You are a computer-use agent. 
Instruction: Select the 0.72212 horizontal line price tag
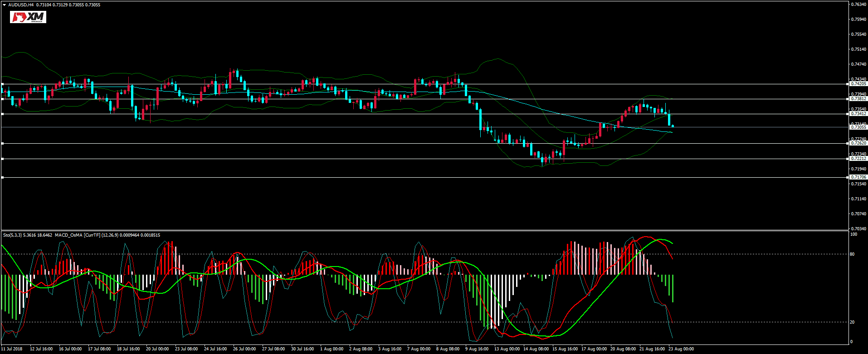(x=858, y=159)
